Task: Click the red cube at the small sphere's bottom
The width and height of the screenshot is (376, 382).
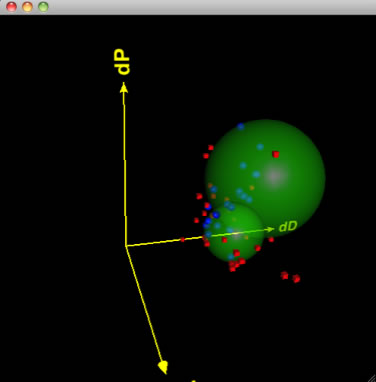Action: (236, 253)
